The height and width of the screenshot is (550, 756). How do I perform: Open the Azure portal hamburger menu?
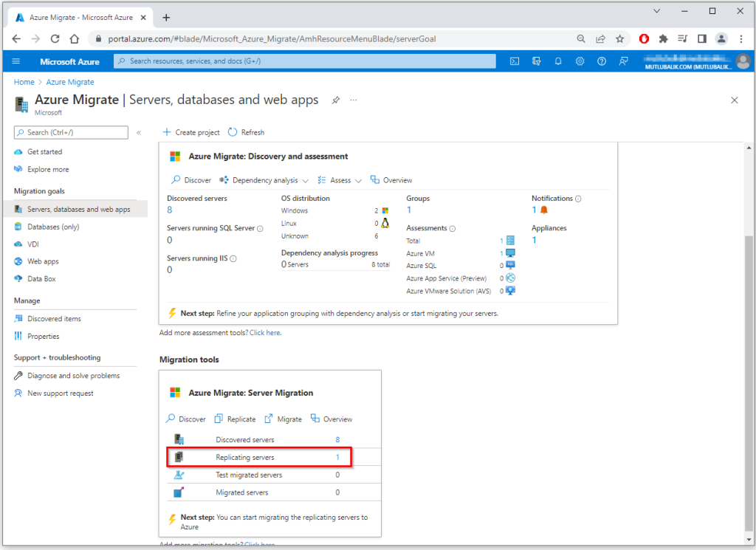pos(16,61)
